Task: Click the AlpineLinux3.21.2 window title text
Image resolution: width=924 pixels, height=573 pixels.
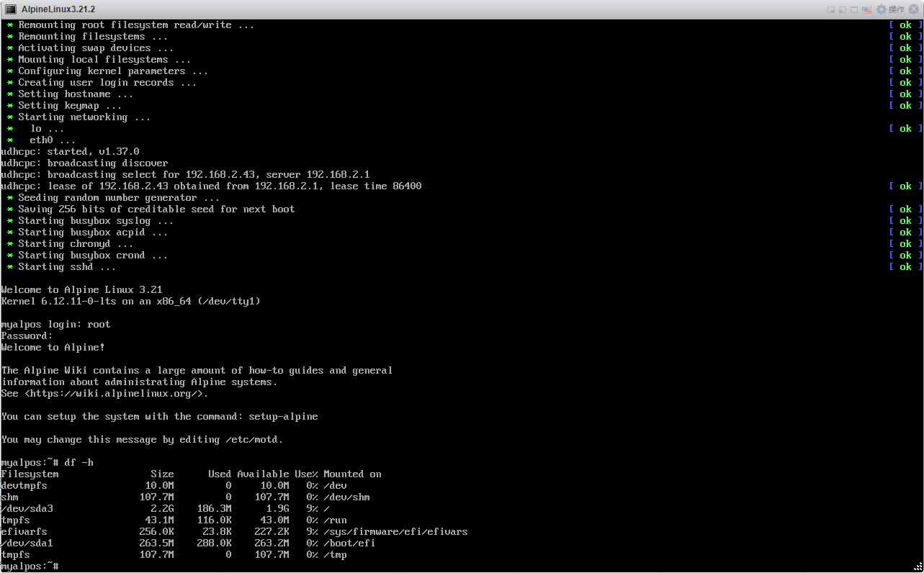Action: [x=58, y=9]
